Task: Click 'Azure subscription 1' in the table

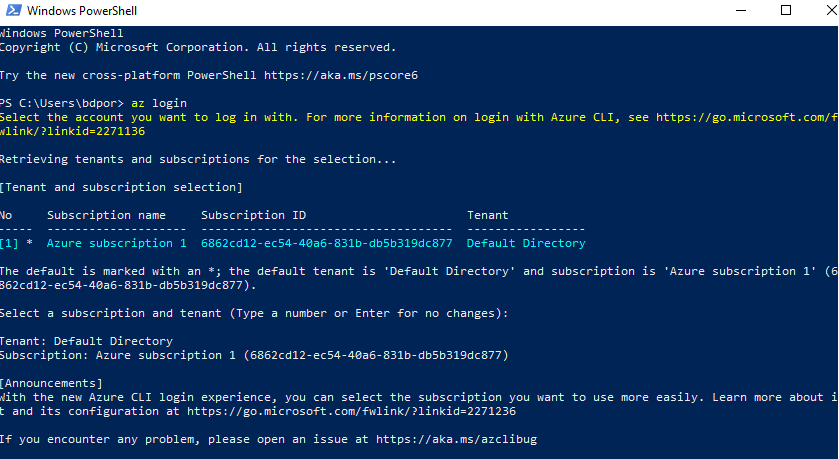Action: [x=117, y=243]
